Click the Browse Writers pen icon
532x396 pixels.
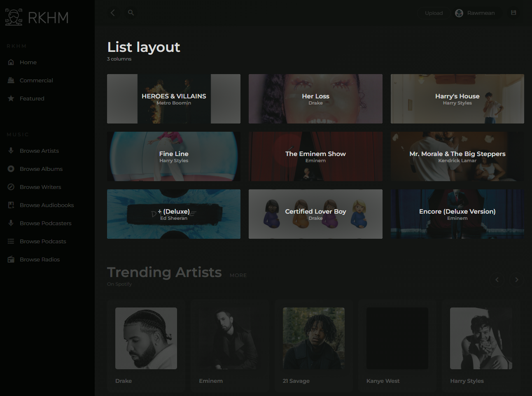click(x=11, y=187)
